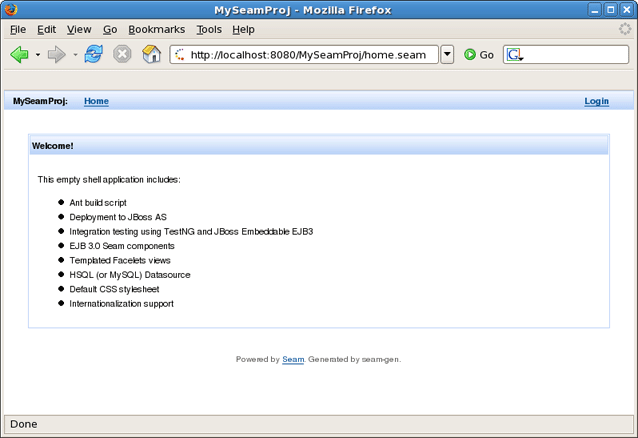Minimize the Firefox window

tap(594, 9)
